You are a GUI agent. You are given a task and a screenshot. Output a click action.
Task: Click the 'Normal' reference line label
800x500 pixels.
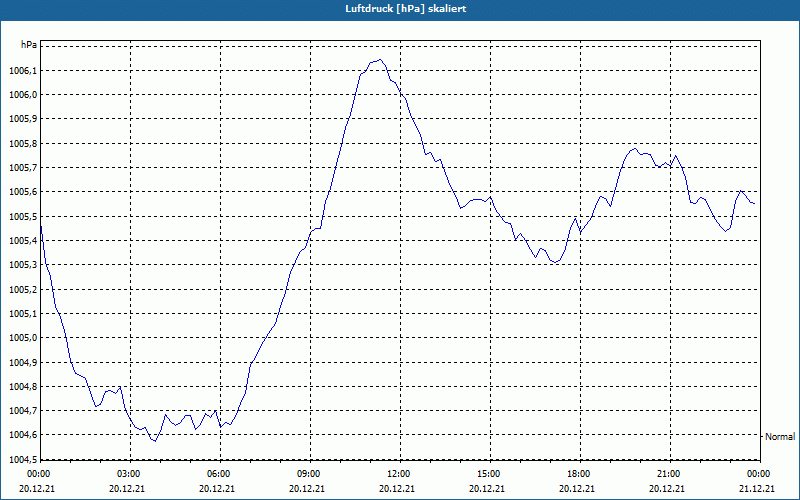pos(780,437)
